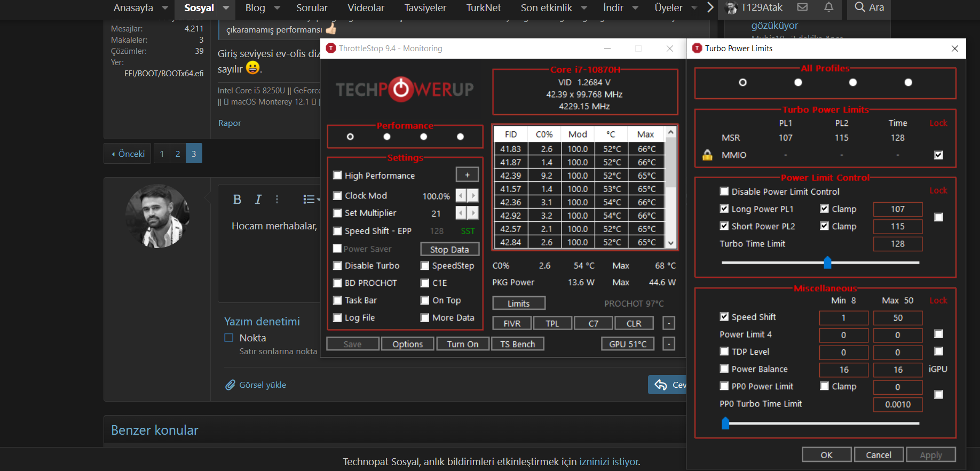This screenshot has height=471, width=980.
Task: Show more navigation items with right chevron
Action: point(710,7)
